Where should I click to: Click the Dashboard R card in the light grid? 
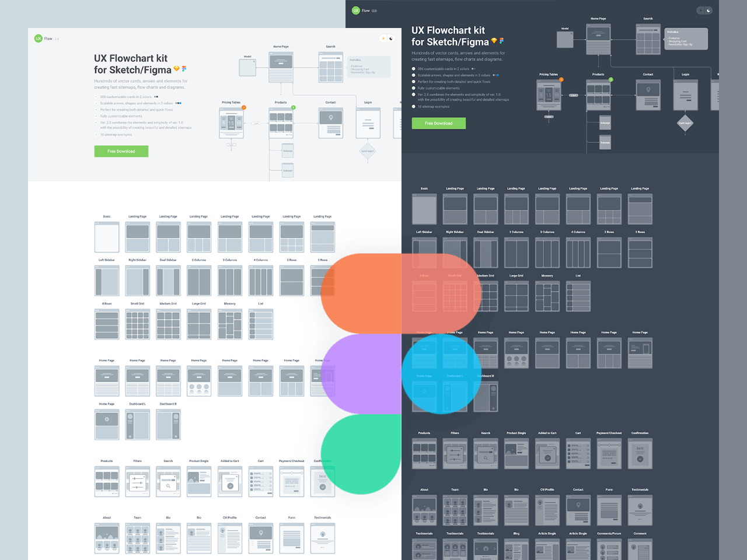coord(168,425)
